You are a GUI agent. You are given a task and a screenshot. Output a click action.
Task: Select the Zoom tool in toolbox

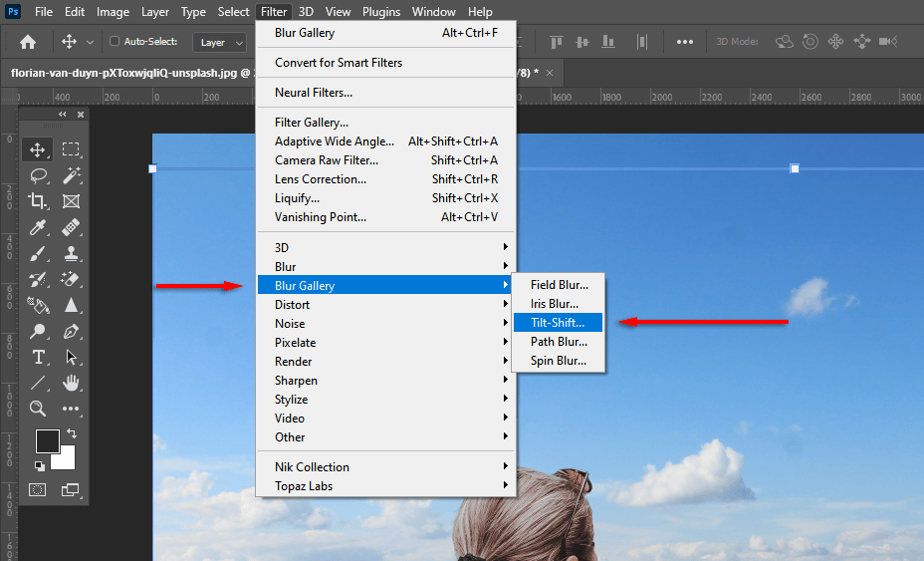38,409
